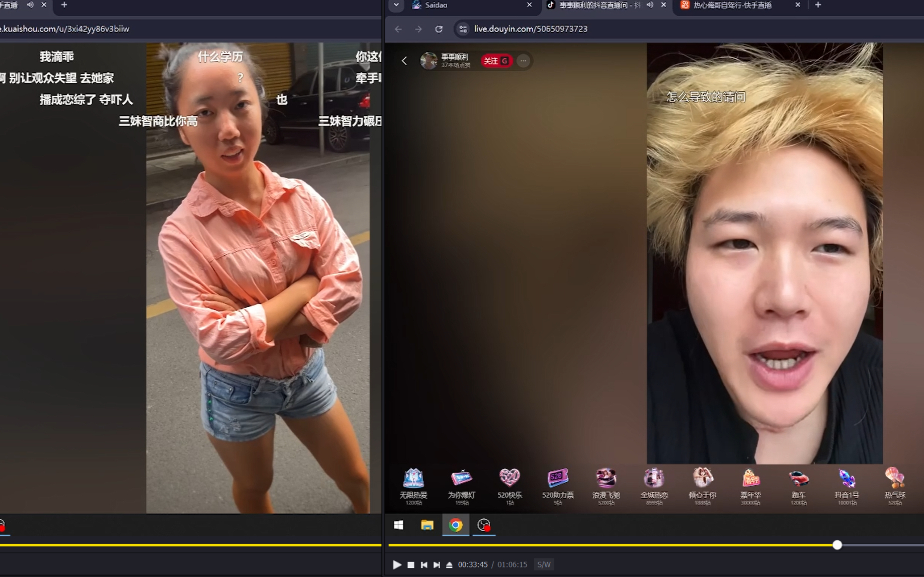
Task: Open Chrome from the Windows taskbar
Action: [x=456, y=525]
